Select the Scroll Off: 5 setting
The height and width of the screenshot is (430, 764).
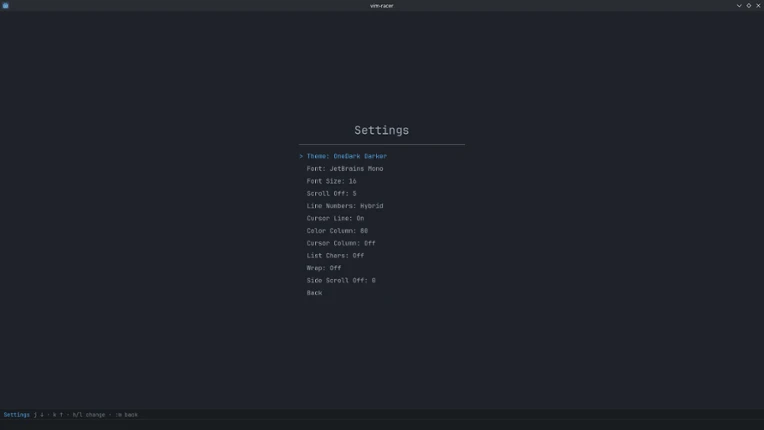(331, 193)
